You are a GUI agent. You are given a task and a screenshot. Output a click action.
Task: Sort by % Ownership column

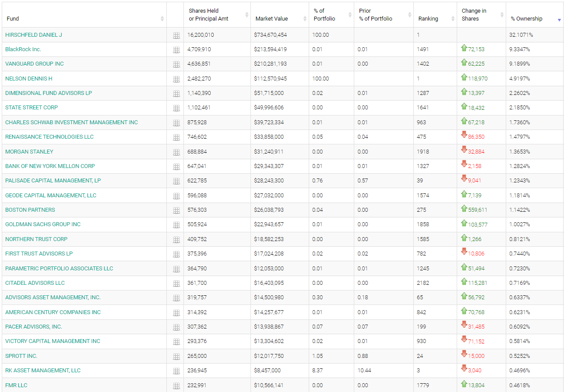pyautogui.click(x=535, y=15)
